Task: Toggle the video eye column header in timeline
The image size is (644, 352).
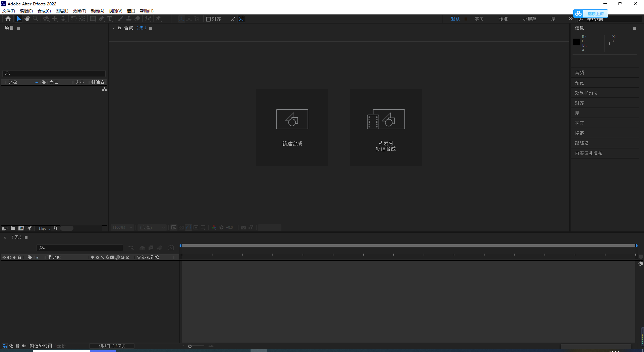Action: [x=4, y=258]
